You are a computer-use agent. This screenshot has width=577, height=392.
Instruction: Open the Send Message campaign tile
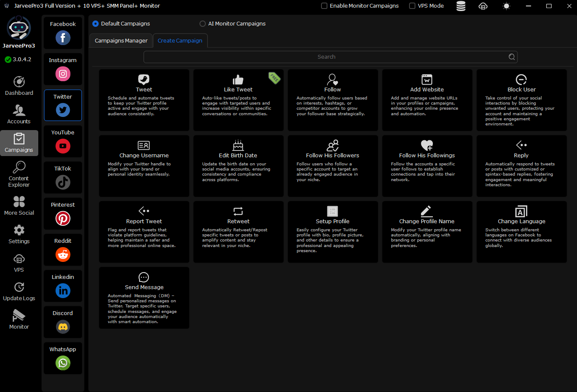click(x=144, y=298)
